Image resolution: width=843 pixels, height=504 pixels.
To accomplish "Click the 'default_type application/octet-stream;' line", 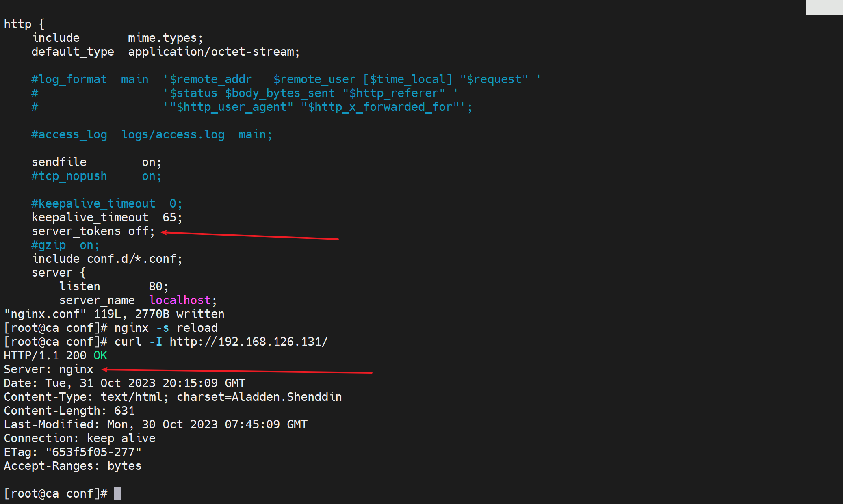I will pos(165,52).
